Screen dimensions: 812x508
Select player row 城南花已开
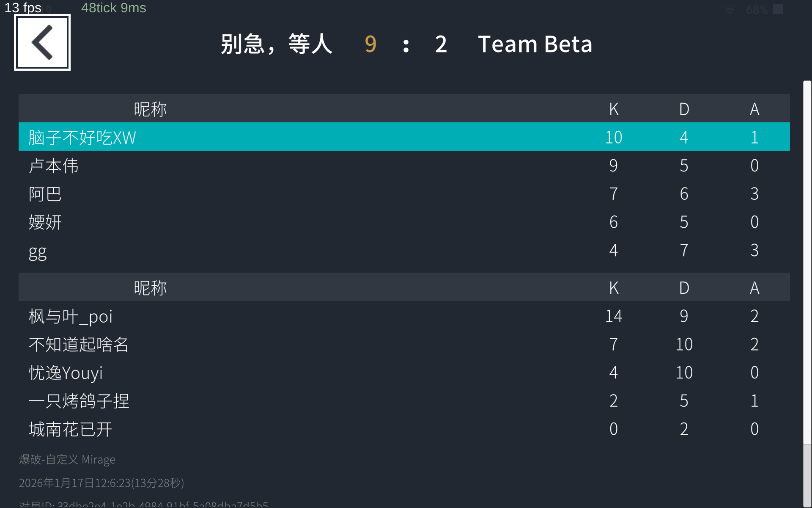(404, 429)
